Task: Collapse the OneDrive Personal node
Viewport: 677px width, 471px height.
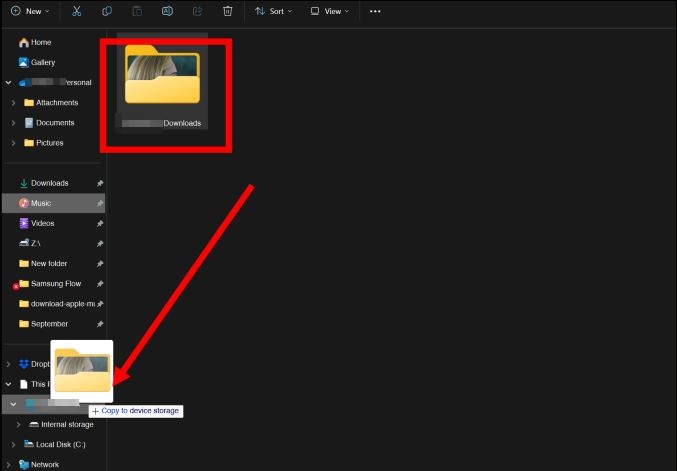Action: point(8,82)
